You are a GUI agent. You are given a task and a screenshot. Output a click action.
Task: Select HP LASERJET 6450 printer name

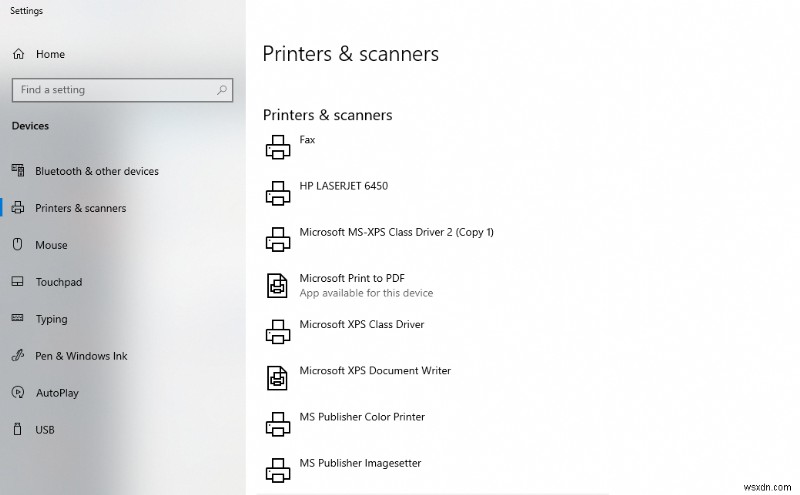coord(344,186)
